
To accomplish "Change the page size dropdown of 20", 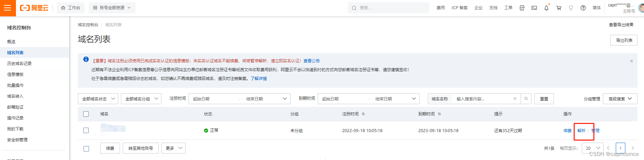I will [593, 148].
